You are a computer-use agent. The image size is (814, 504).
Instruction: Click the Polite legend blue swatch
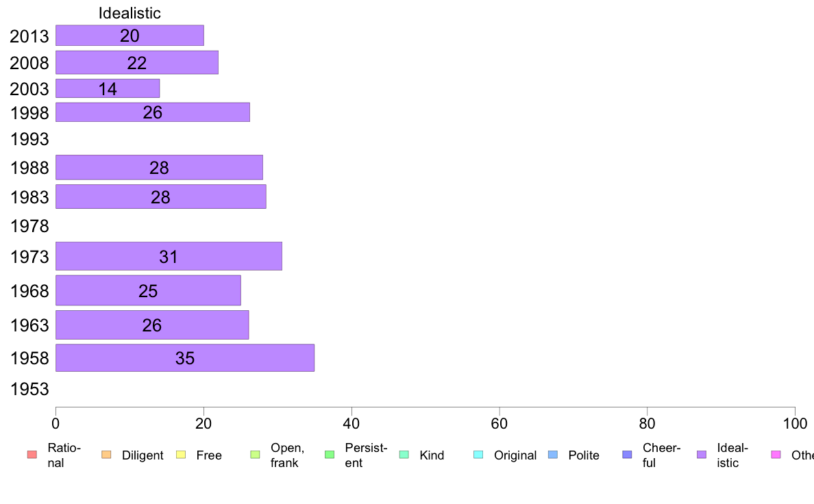(x=553, y=455)
